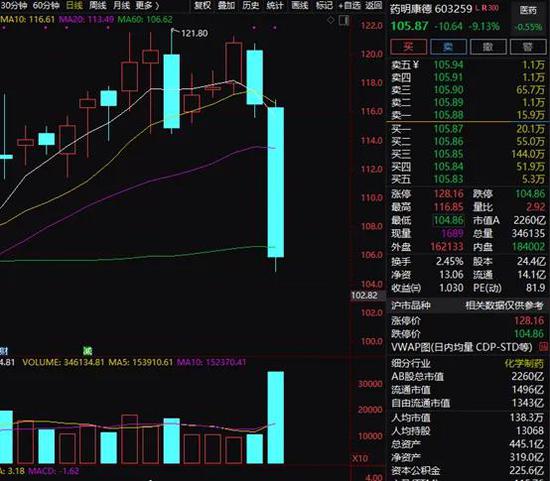Click the 买三 price 105.85
The width and height of the screenshot is (550, 481).
448,154
